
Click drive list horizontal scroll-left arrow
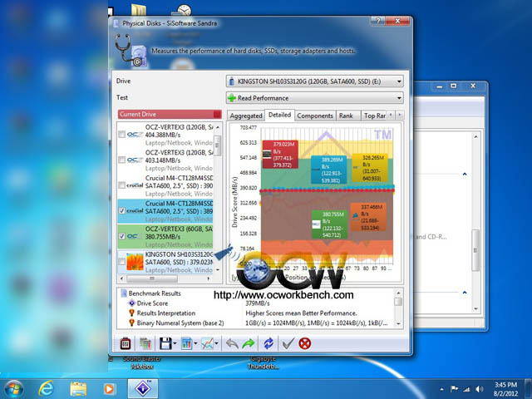pos(122,278)
